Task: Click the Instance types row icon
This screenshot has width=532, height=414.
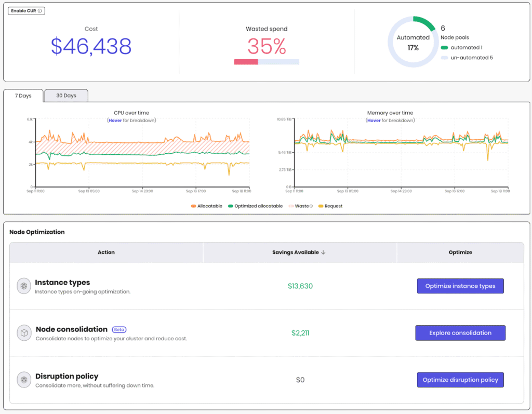Action: click(24, 286)
